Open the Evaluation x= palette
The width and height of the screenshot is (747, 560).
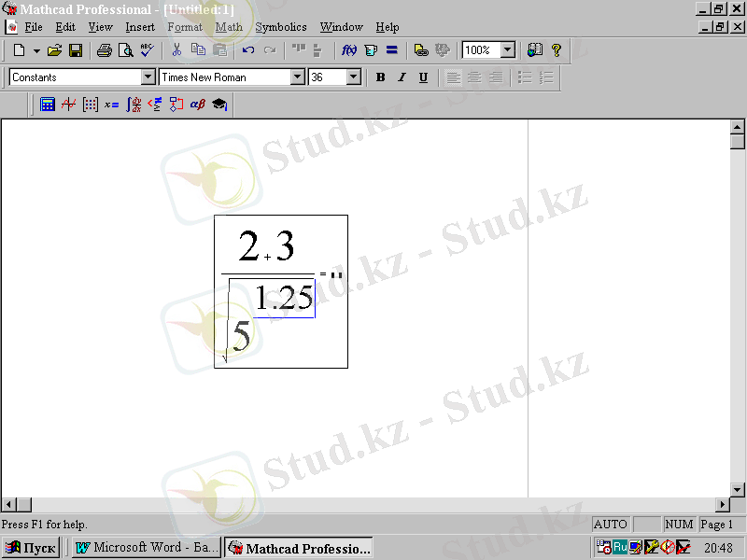tap(111, 105)
